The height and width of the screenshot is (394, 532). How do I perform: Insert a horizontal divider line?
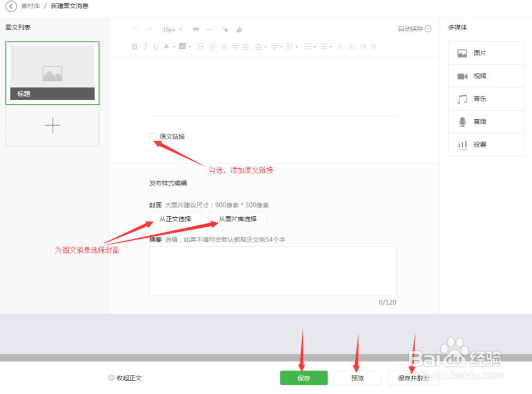[x=210, y=29]
